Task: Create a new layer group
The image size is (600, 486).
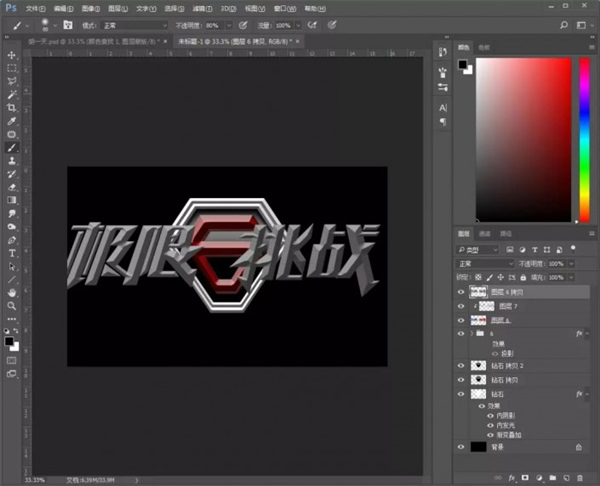Action: (x=553, y=478)
